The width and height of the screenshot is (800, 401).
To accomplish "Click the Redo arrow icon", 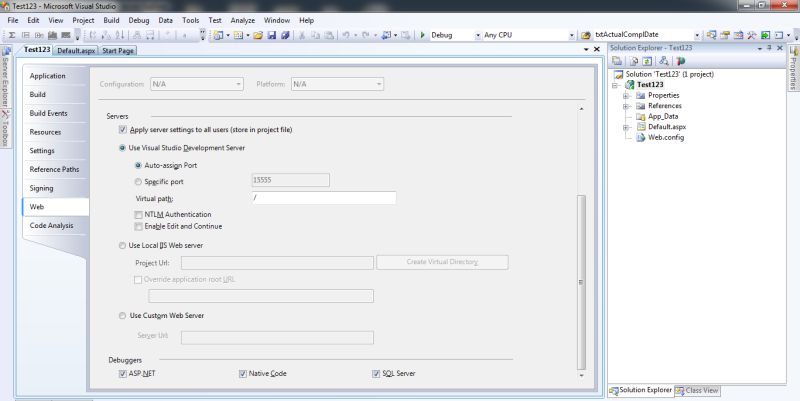I will pos(366,35).
